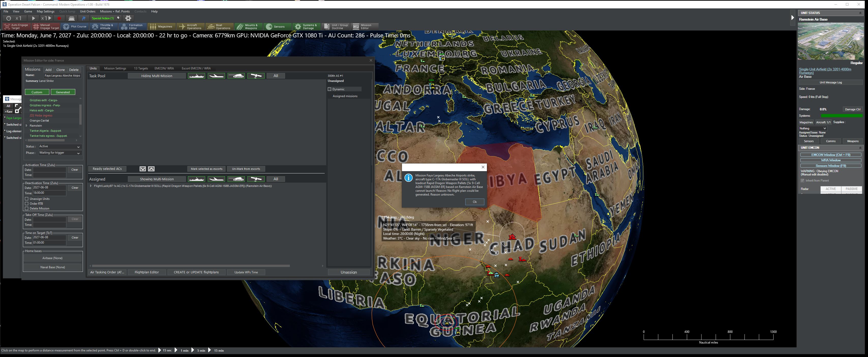The height and width of the screenshot is (357, 868).
Task: Click the move-down arrow icon button
Action: [x=143, y=169]
